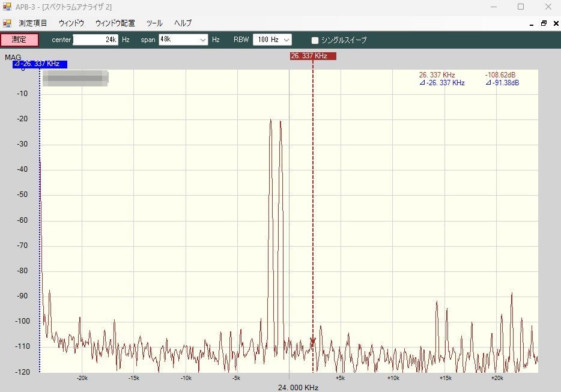Open the span dropdown showing 48k
The image size is (561, 392).
click(x=203, y=40)
